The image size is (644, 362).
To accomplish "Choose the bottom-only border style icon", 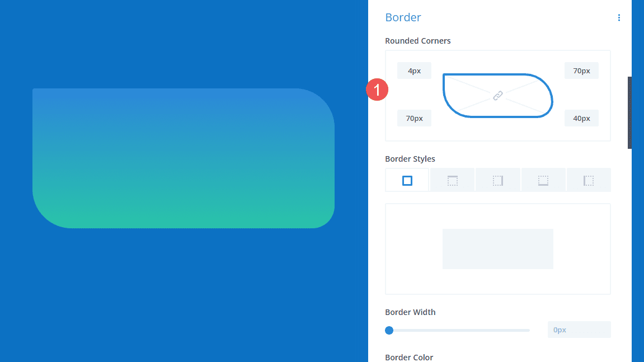I will coord(543,180).
